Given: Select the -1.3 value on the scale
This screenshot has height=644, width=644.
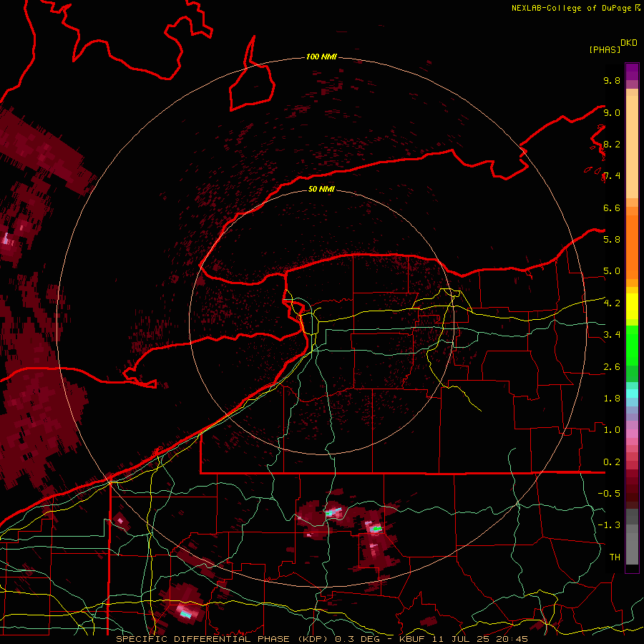Looking at the screenshot, I should [609, 525].
